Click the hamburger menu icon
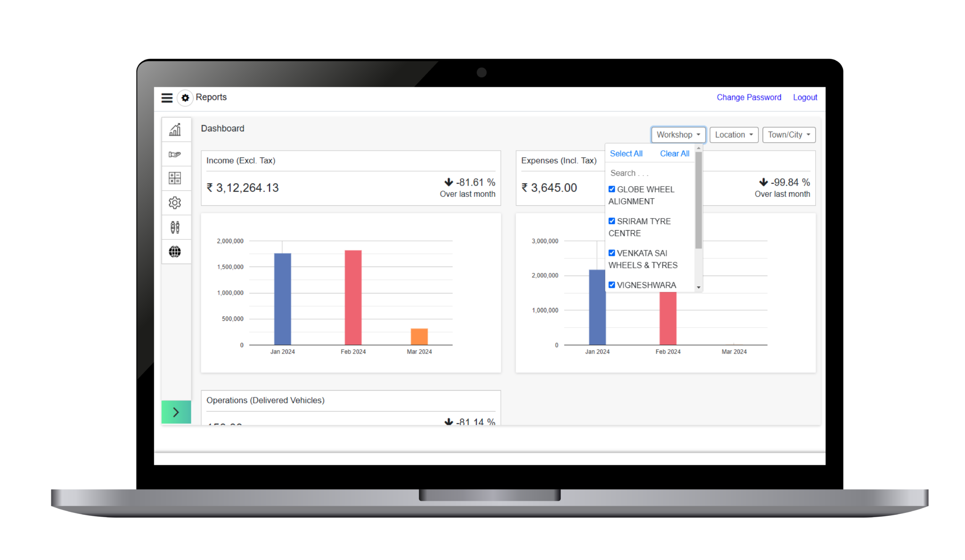The width and height of the screenshot is (965, 560). pyautogui.click(x=167, y=97)
